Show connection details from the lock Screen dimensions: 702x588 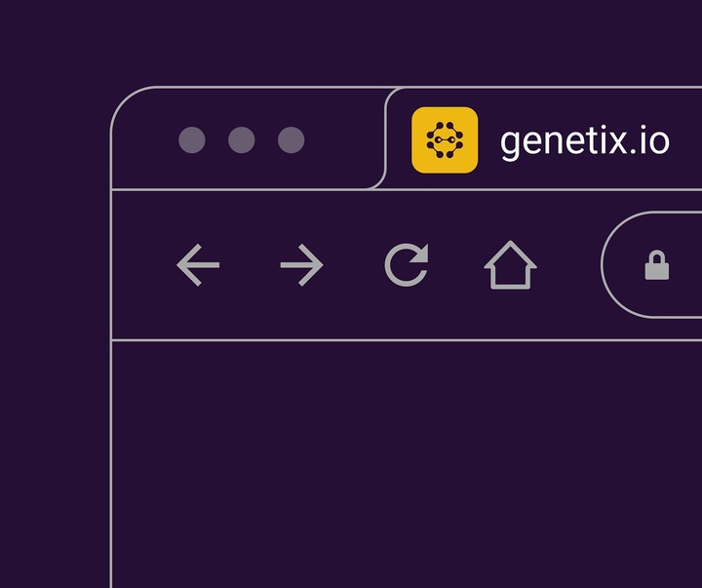tap(657, 265)
